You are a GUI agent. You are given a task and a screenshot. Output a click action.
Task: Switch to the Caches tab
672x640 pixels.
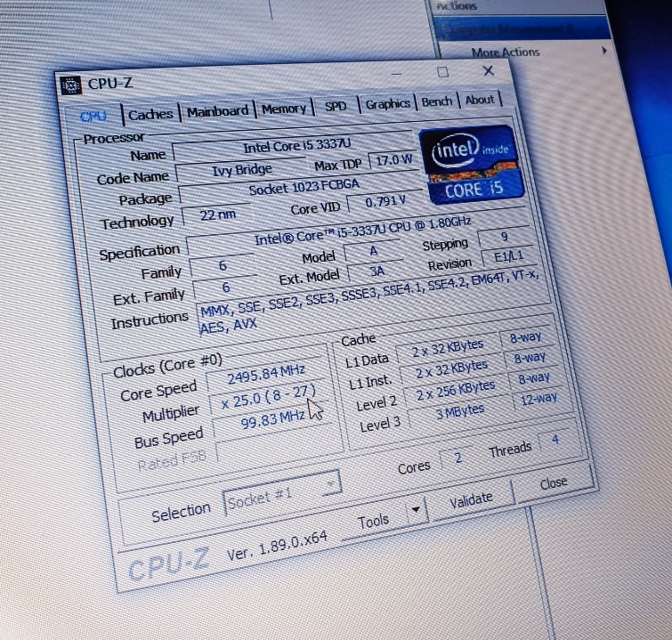(150, 114)
